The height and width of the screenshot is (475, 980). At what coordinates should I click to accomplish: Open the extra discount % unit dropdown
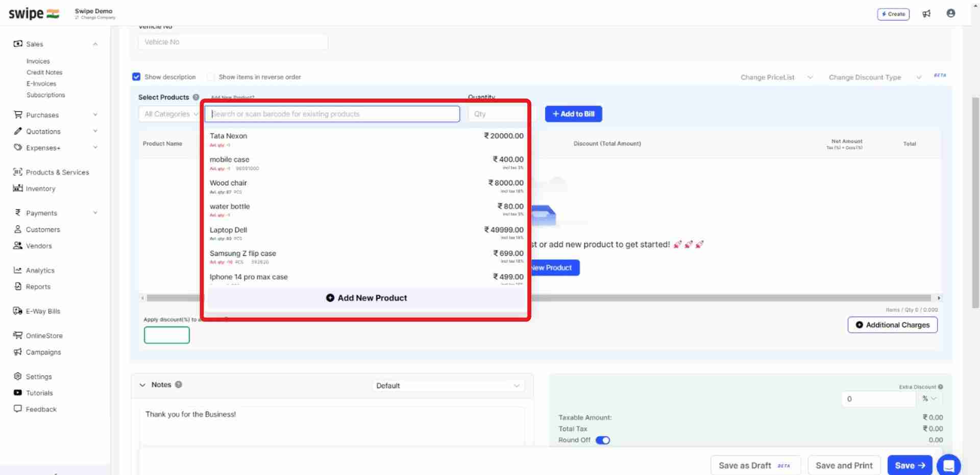click(x=929, y=399)
